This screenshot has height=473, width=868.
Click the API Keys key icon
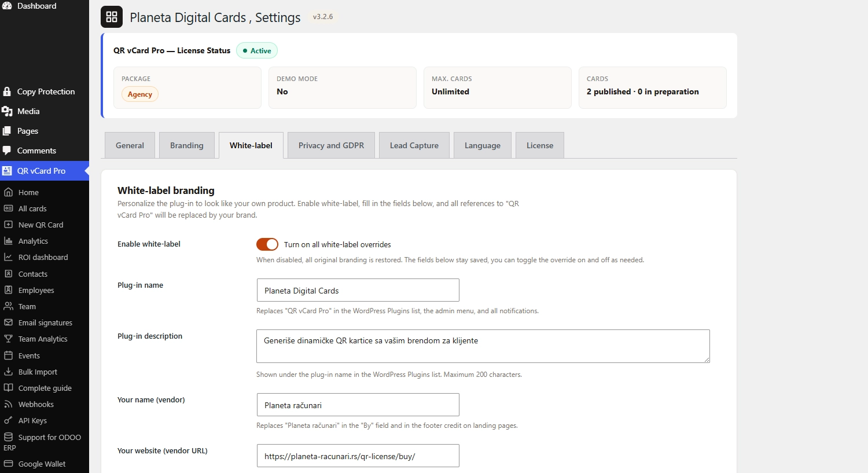click(9, 420)
